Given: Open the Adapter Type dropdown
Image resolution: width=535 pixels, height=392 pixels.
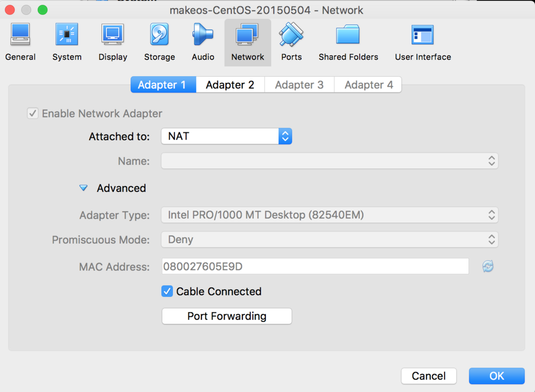Looking at the screenshot, I should pos(330,215).
